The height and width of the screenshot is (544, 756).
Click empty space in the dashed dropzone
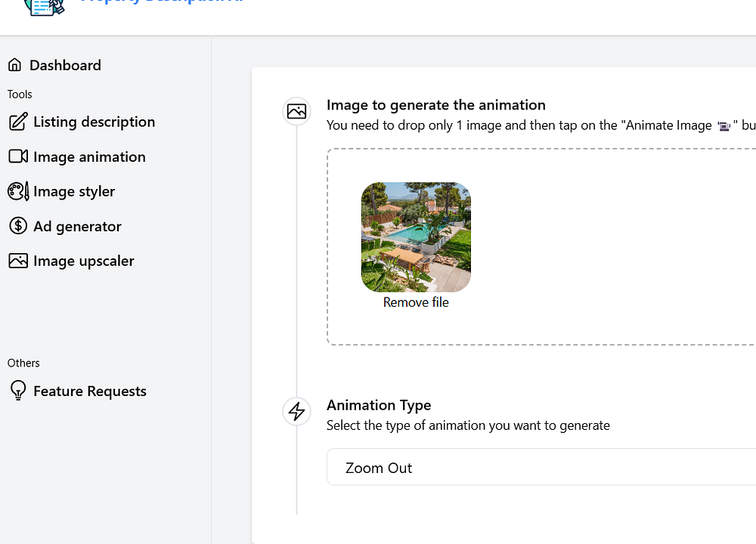click(x=605, y=249)
